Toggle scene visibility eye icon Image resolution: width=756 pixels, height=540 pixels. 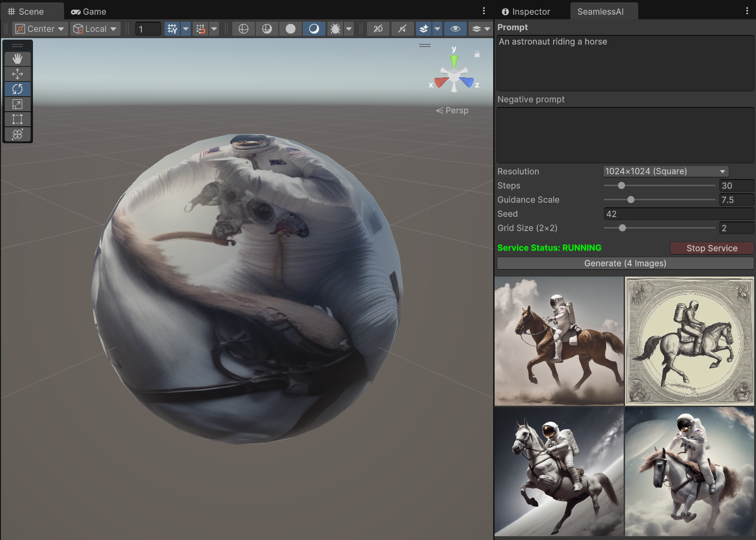click(455, 29)
